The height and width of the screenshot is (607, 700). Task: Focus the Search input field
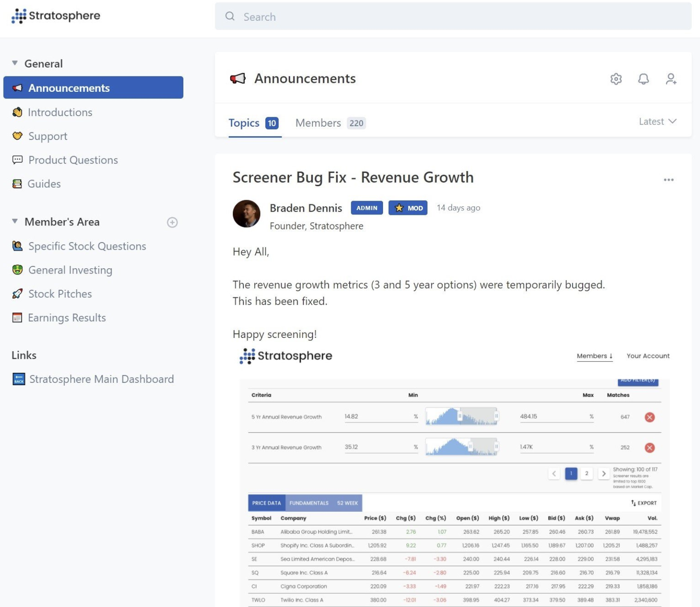coord(453,16)
